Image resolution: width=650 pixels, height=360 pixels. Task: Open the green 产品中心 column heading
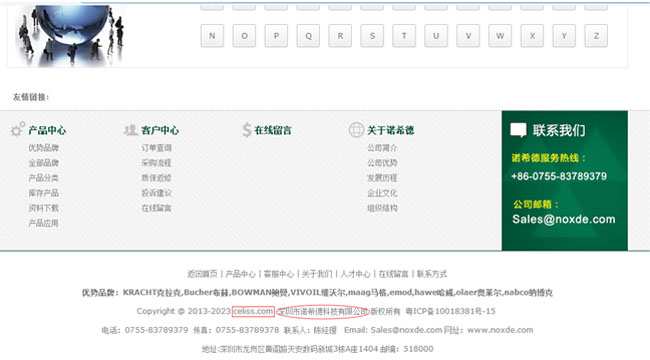47,130
